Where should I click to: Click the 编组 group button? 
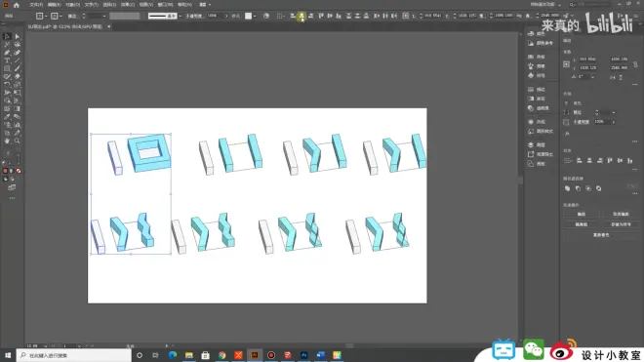pos(582,214)
